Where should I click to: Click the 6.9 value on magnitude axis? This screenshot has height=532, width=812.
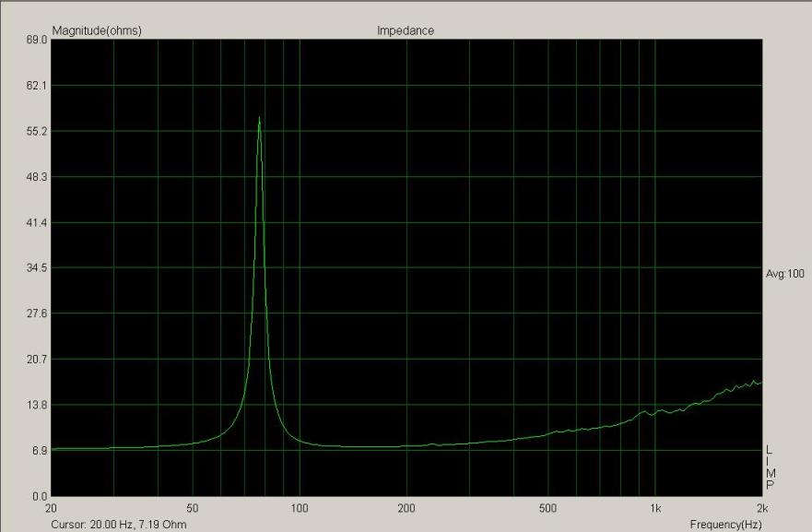coord(40,451)
